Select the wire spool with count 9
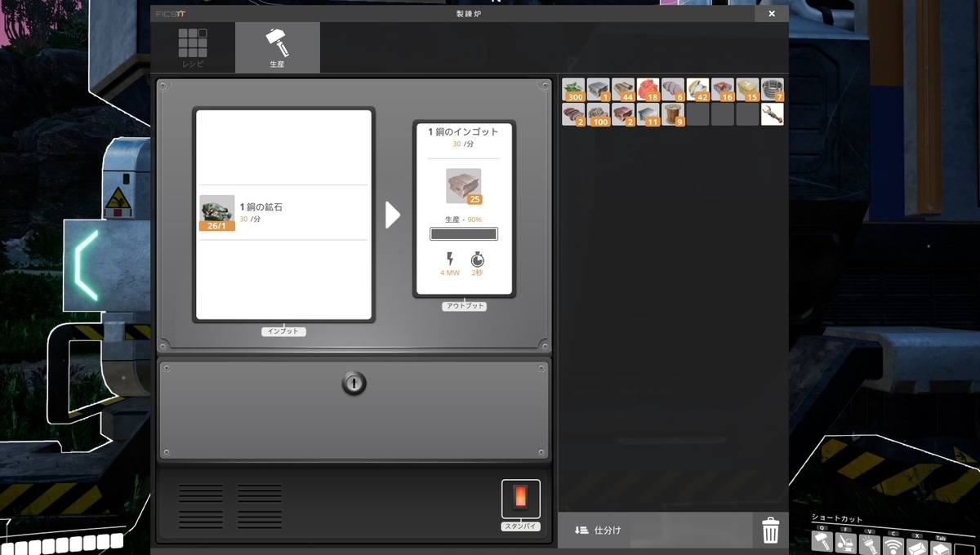Image resolution: width=980 pixels, height=555 pixels. [674, 114]
